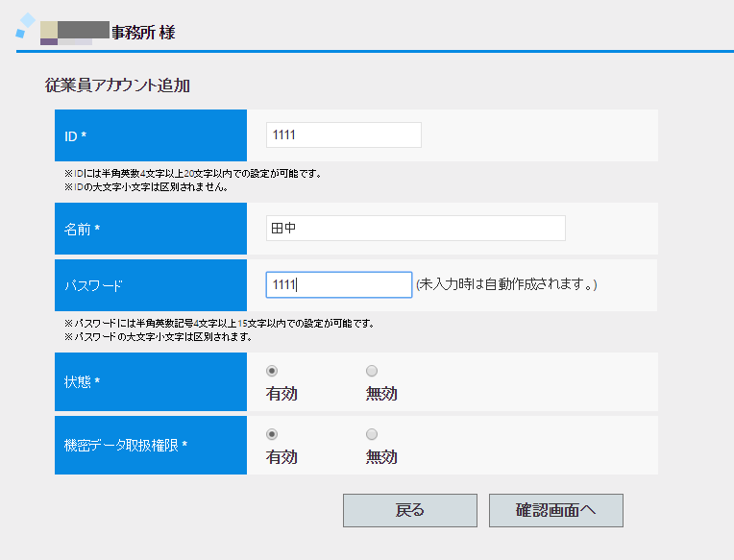Proceed with the 確認画面へ button
This screenshot has height=560, width=734.
555,510
